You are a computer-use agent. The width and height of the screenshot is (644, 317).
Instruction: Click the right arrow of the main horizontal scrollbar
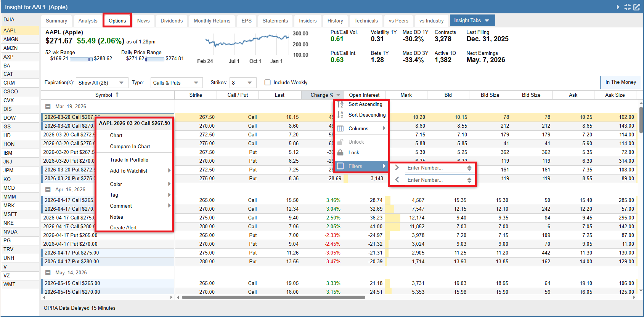[634, 297]
